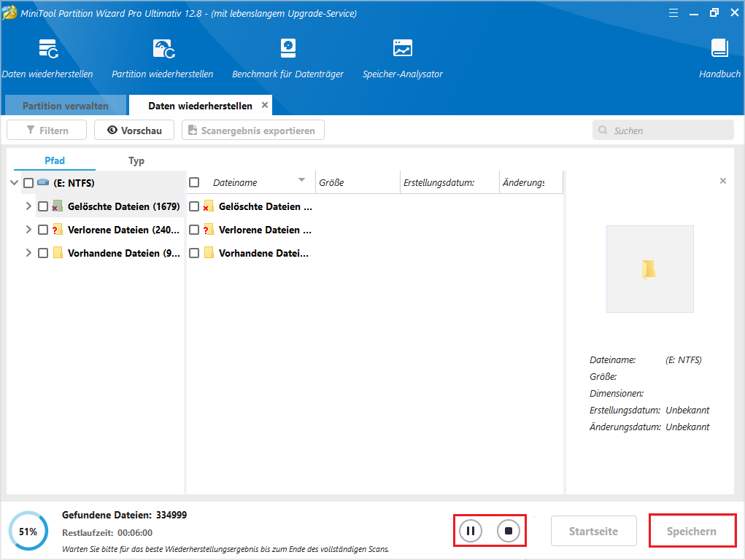The image size is (745, 560).
Task: Open the hamburger menu in title bar
Action: coord(673,13)
